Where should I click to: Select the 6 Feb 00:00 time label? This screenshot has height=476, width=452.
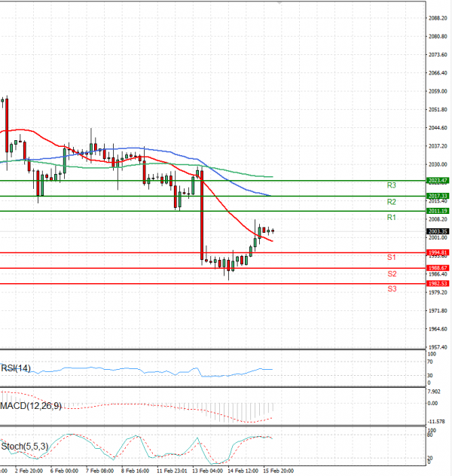pos(65,470)
